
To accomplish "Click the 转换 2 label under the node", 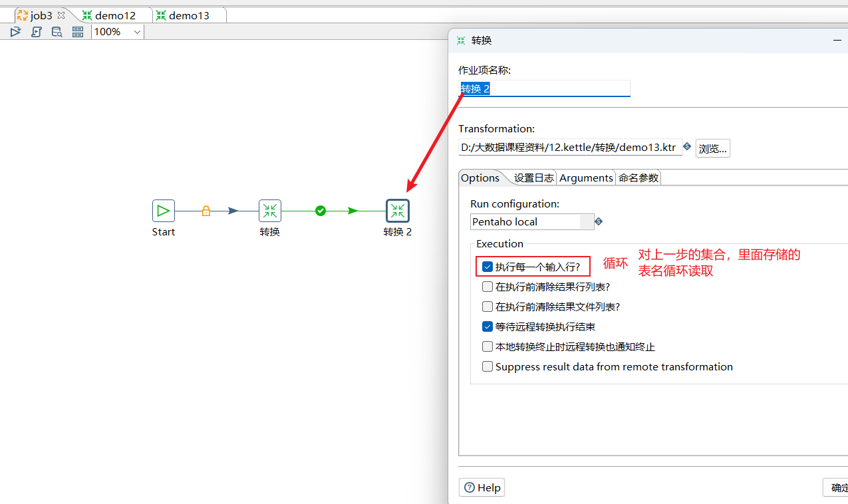I will click(398, 232).
